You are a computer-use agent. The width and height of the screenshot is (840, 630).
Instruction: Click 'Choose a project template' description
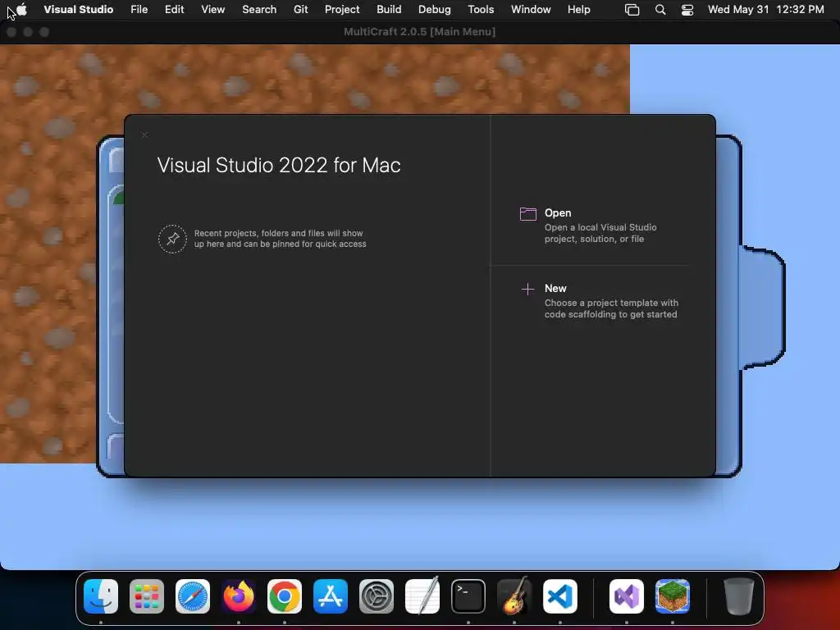point(611,308)
